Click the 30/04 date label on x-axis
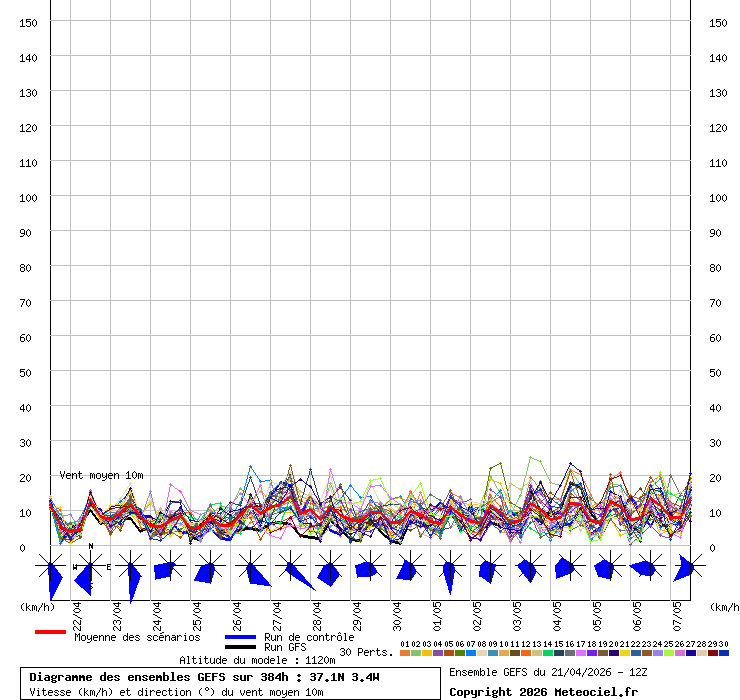Screen dimensions: 740x700 coord(397,612)
